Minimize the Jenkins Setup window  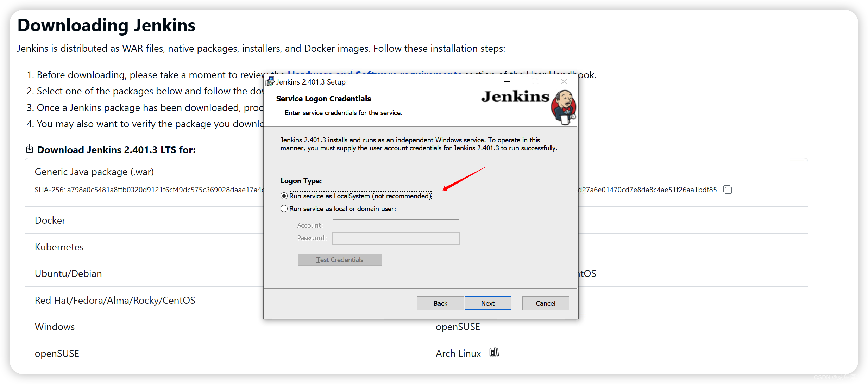pyautogui.click(x=507, y=82)
